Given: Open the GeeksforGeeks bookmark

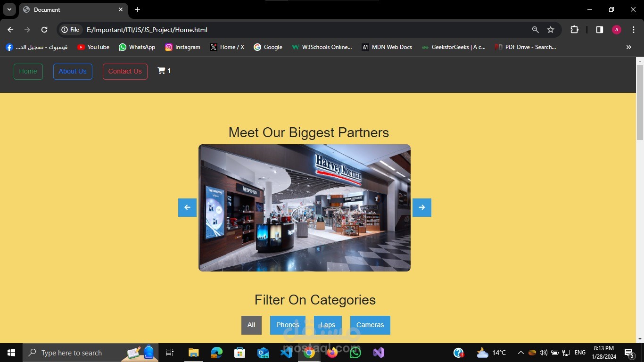Looking at the screenshot, I should pos(454,47).
